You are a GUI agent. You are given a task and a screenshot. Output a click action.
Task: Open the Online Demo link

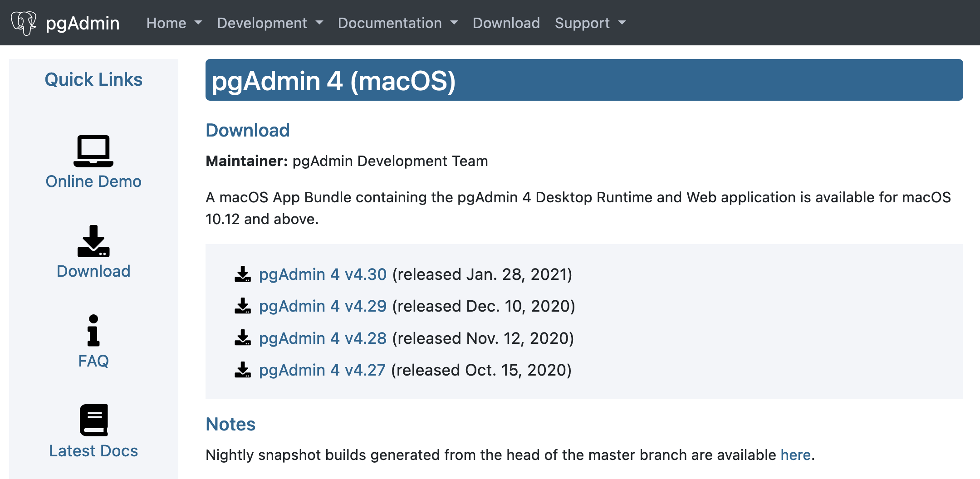93,181
